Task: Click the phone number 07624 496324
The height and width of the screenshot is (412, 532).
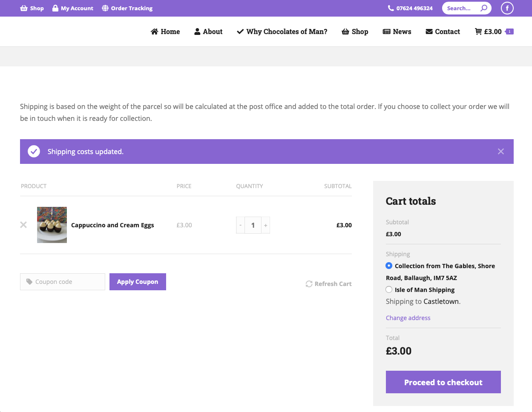Action: [x=410, y=8]
